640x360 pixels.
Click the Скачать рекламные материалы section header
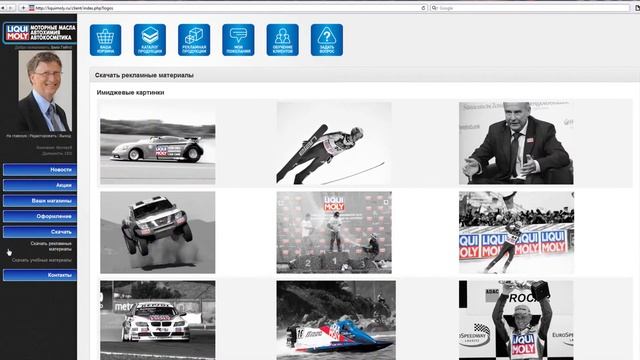click(x=144, y=75)
